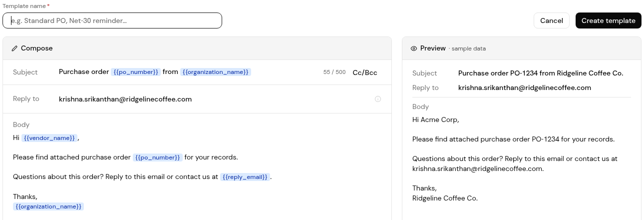Click the Preview eye icon
The height and width of the screenshot is (220, 644).
point(414,48)
